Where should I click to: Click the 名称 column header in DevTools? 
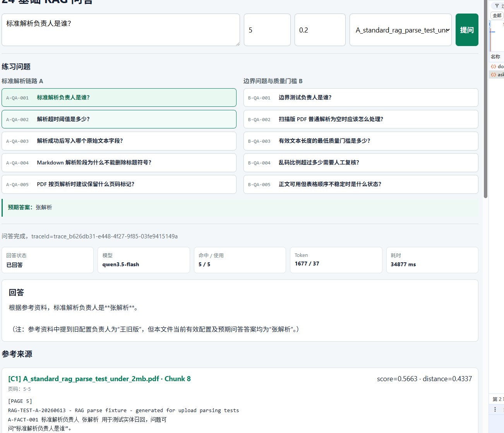pyautogui.click(x=496, y=56)
